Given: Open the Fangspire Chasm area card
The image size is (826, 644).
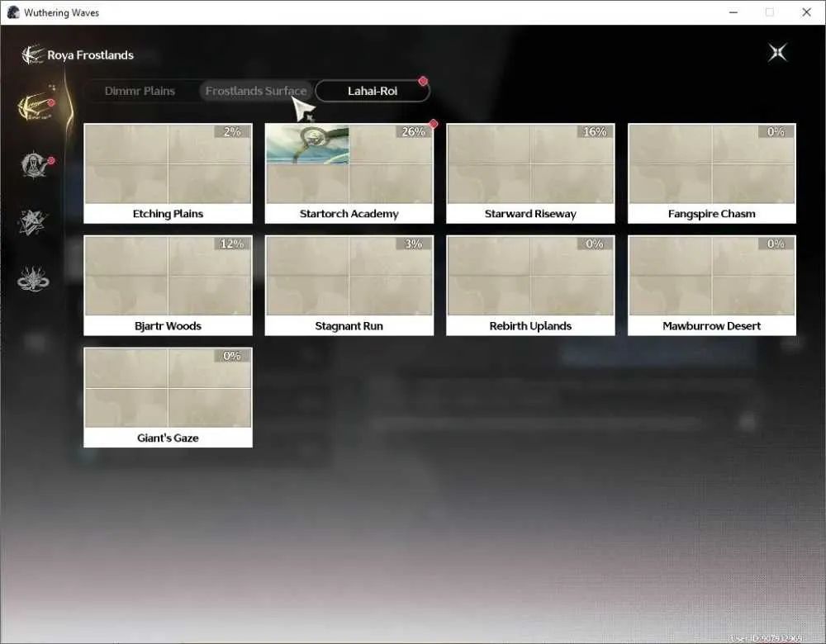Looking at the screenshot, I should coord(712,173).
